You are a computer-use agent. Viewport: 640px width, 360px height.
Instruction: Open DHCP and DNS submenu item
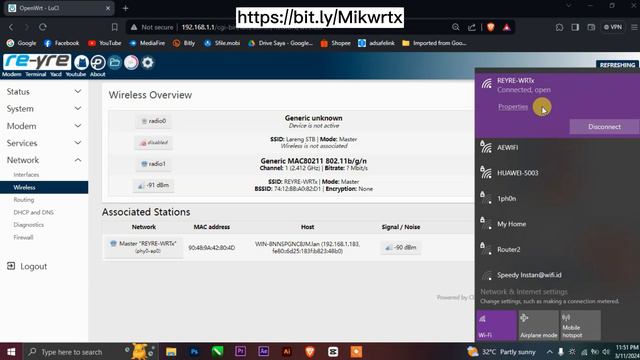click(x=33, y=212)
